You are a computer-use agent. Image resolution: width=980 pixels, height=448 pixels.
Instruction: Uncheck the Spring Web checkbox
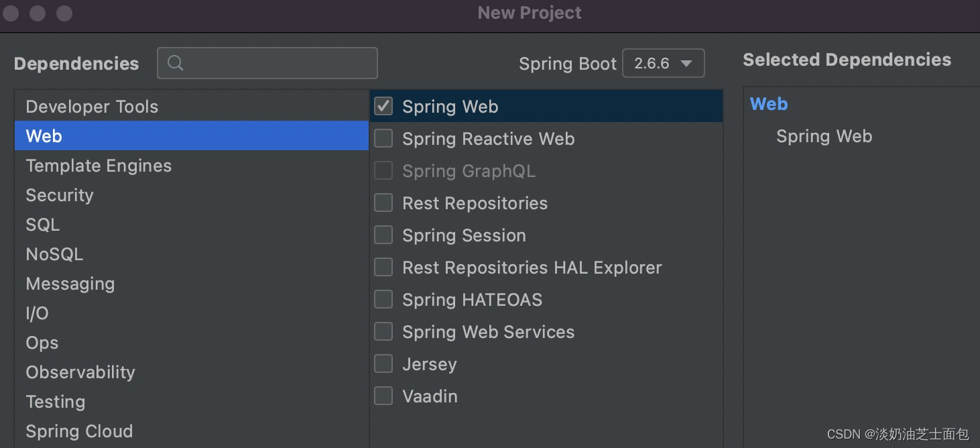click(383, 106)
